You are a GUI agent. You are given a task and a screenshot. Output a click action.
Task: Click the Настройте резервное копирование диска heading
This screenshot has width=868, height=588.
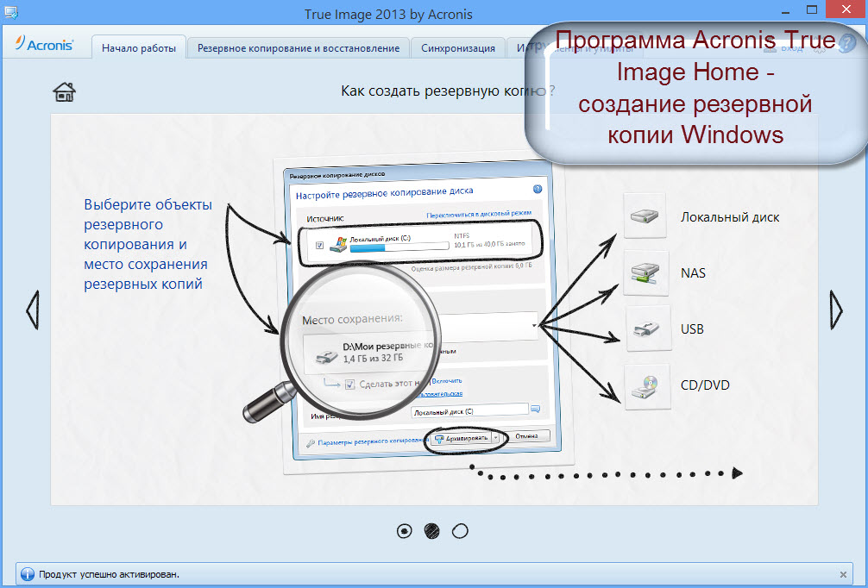pos(384,194)
